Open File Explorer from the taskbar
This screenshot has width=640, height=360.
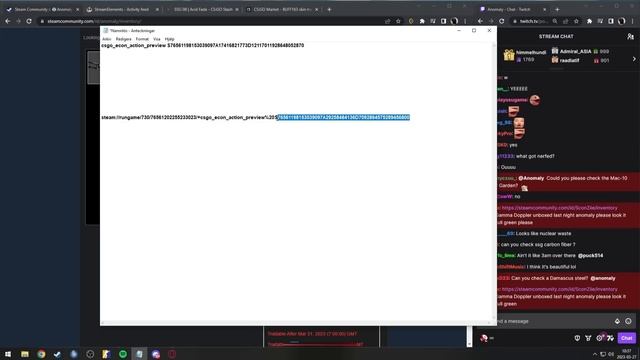25,354
